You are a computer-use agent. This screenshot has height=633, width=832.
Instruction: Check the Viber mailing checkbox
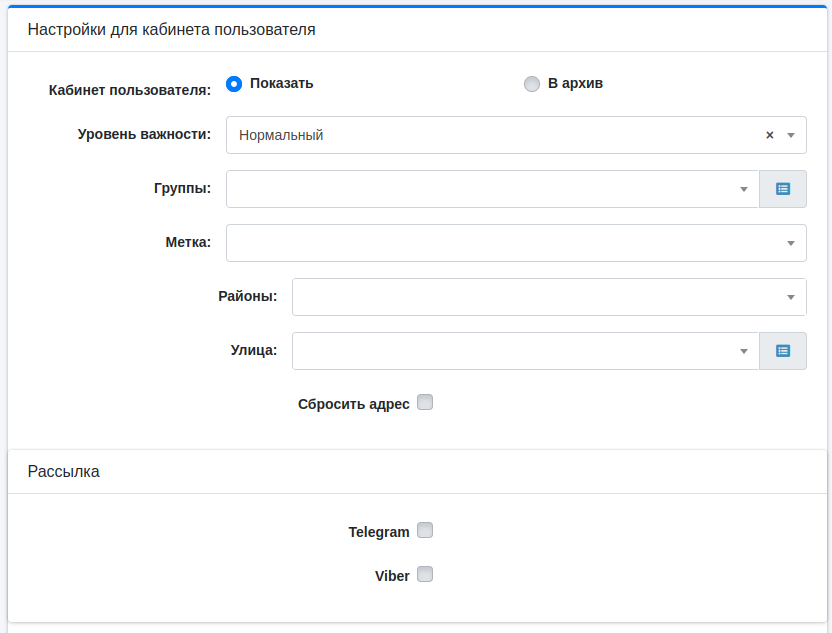coord(425,575)
